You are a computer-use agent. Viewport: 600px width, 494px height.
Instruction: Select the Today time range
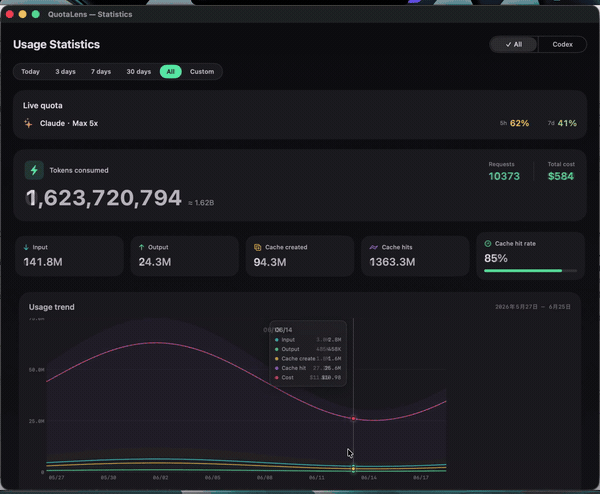click(30, 72)
